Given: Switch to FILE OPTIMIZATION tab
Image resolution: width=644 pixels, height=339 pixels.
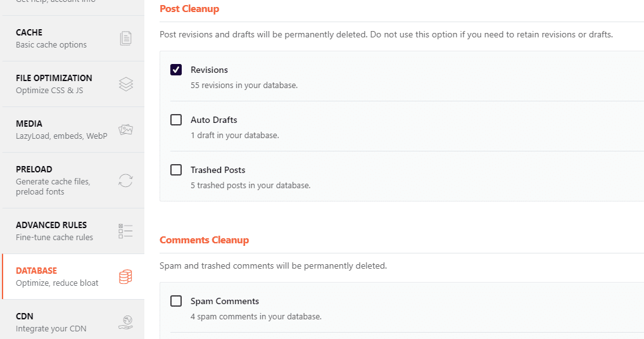Looking at the screenshot, I should pyautogui.click(x=54, y=78).
